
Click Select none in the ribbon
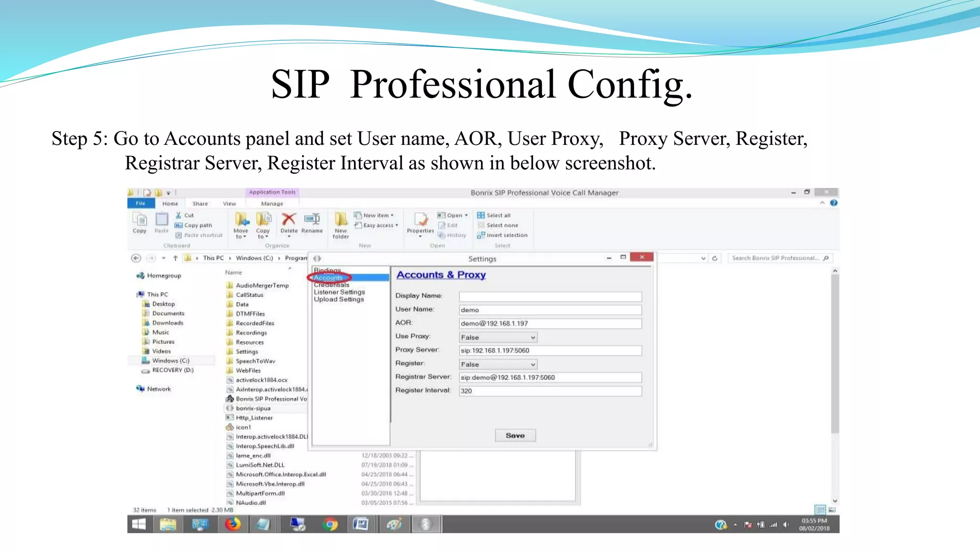(498, 225)
